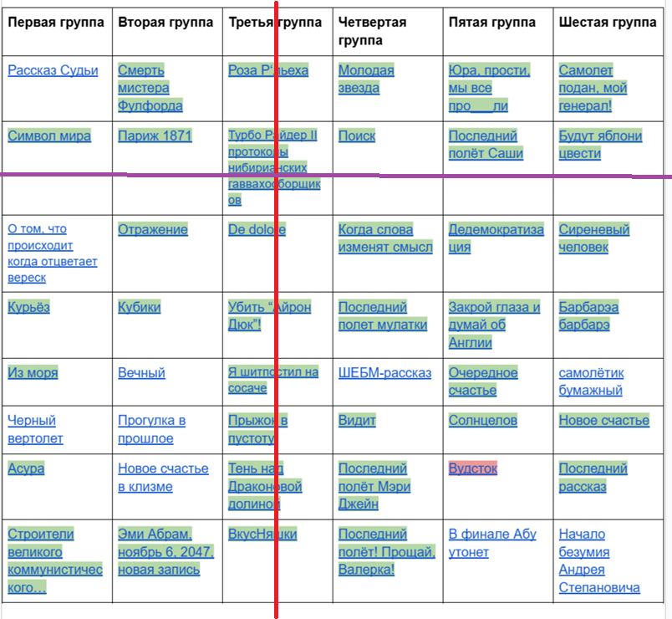
Task: Open 'Черный вертолет' link
Action: (35, 429)
